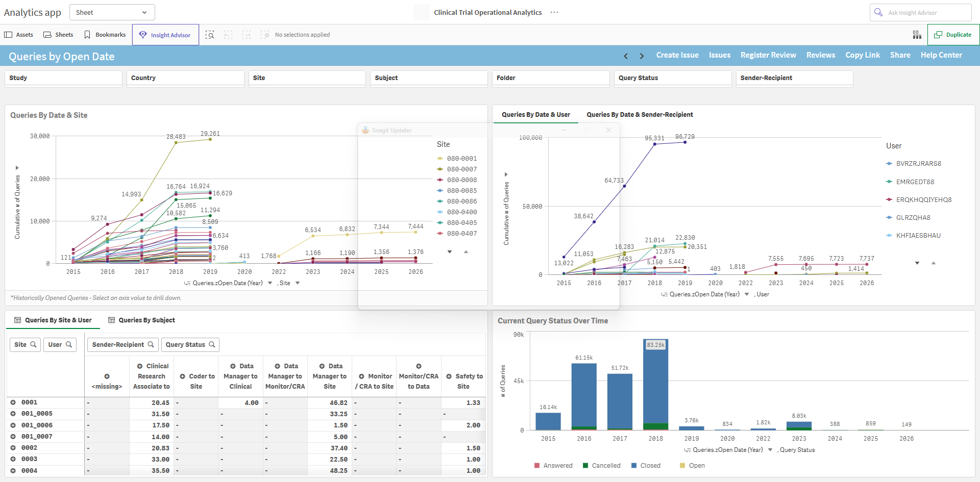Search the User dimension in table

coord(60,345)
